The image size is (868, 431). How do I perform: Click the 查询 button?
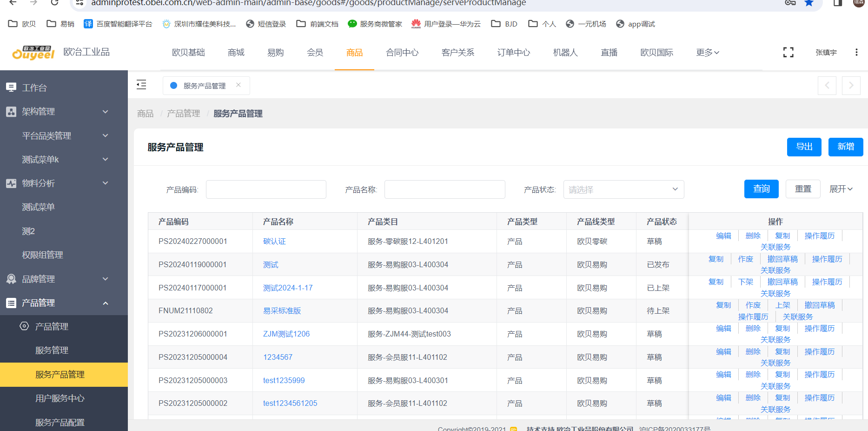[x=762, y=189]
